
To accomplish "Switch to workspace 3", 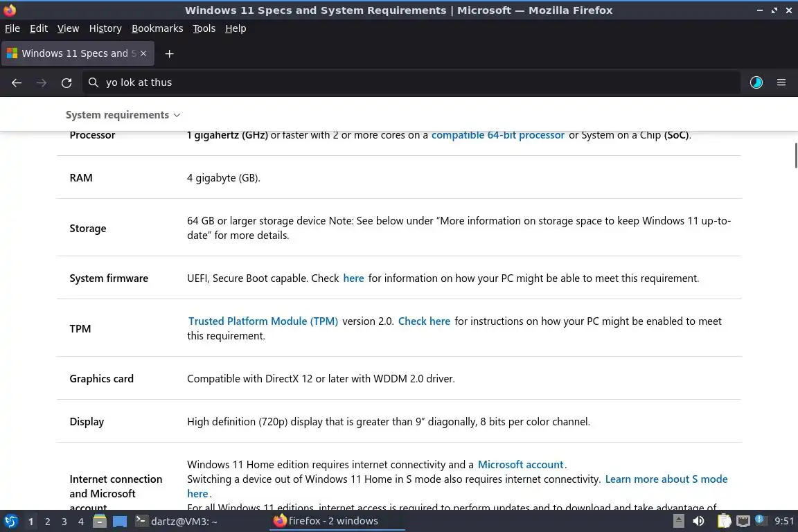I will pos(64,522).
